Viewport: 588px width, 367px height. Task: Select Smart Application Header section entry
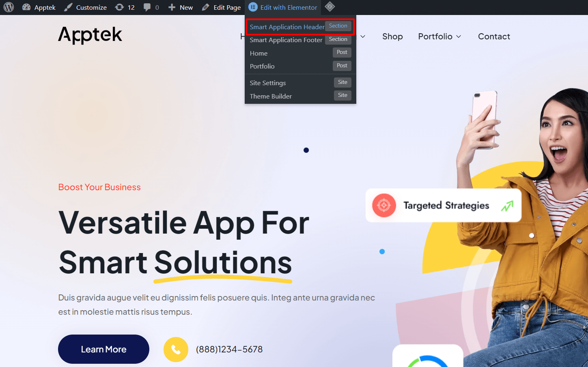click(x=300, y=27)
